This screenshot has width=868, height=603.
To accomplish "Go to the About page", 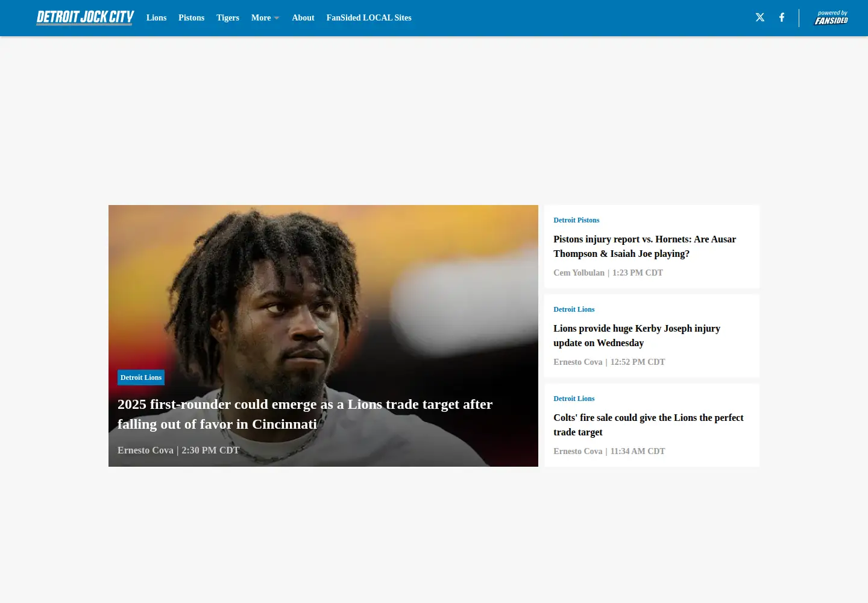I will tap(303, 18).
